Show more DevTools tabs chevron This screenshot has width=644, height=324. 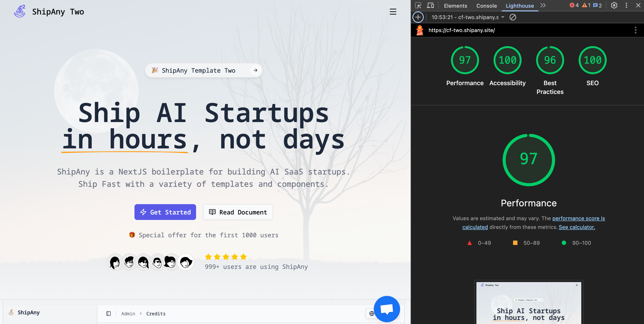point(543,5)
